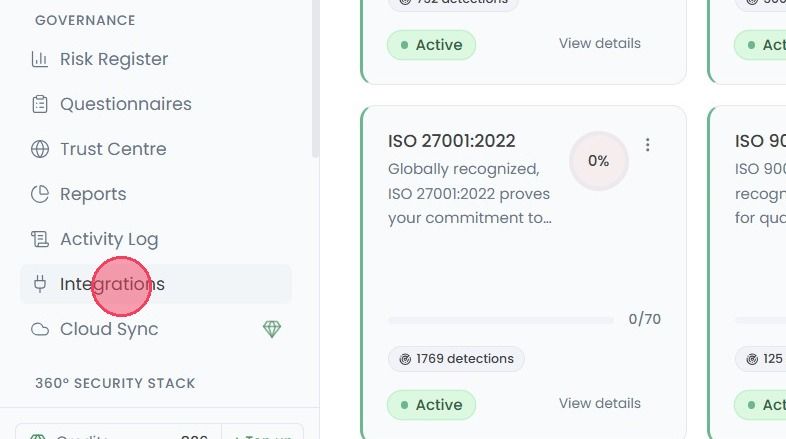Click the ISO 27001:2022 description text
The width and height of the screenshot is (786, 439).
pos(470,193)
